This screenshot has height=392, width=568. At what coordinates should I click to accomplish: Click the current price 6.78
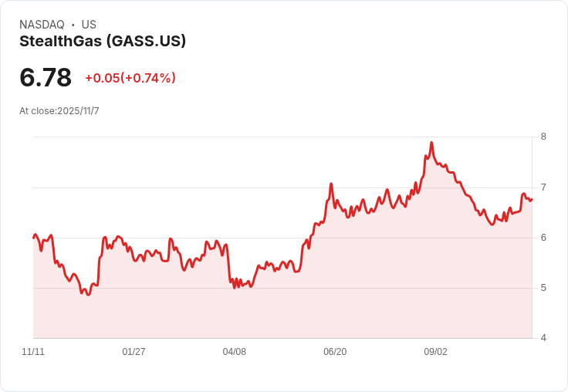click(46, 77)
